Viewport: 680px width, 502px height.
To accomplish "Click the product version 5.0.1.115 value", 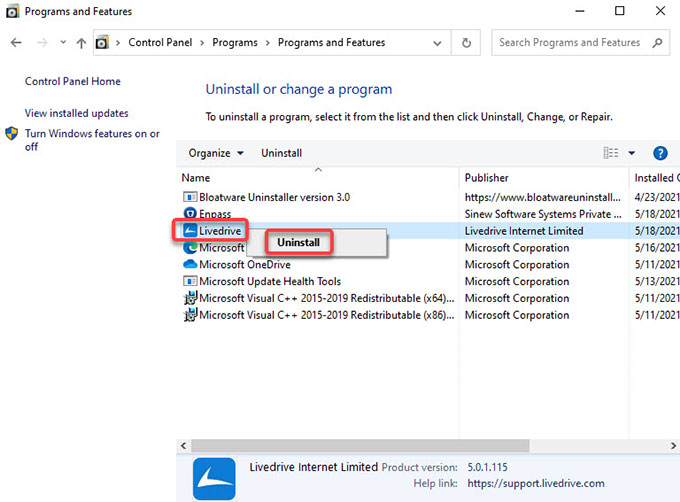I will 487,467.
